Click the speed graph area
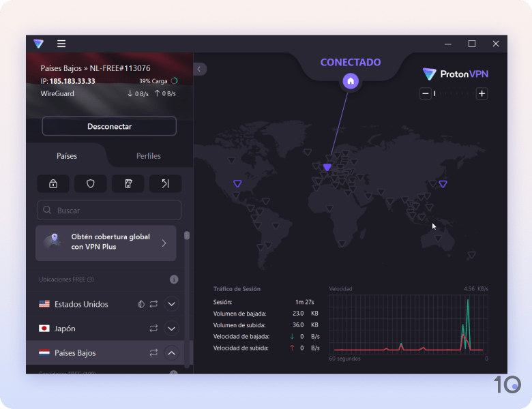Screen dimensions: 532x409 click(409, 324)
